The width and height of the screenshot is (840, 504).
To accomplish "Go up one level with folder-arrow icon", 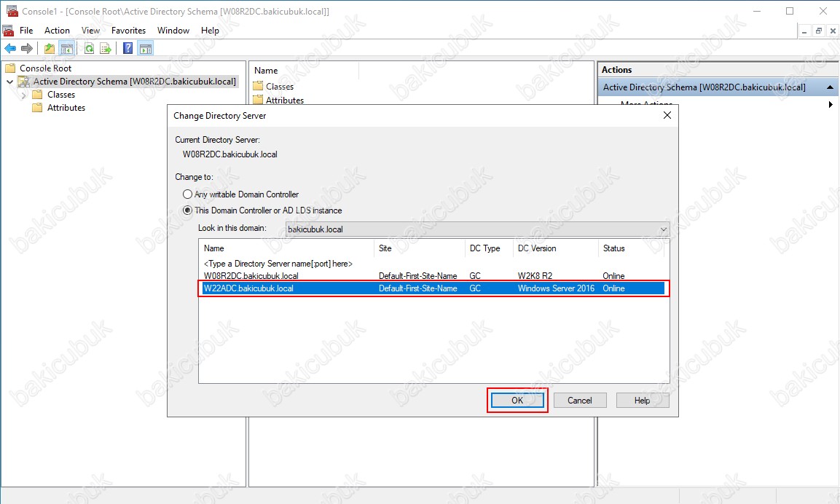I will pos(50,49).
